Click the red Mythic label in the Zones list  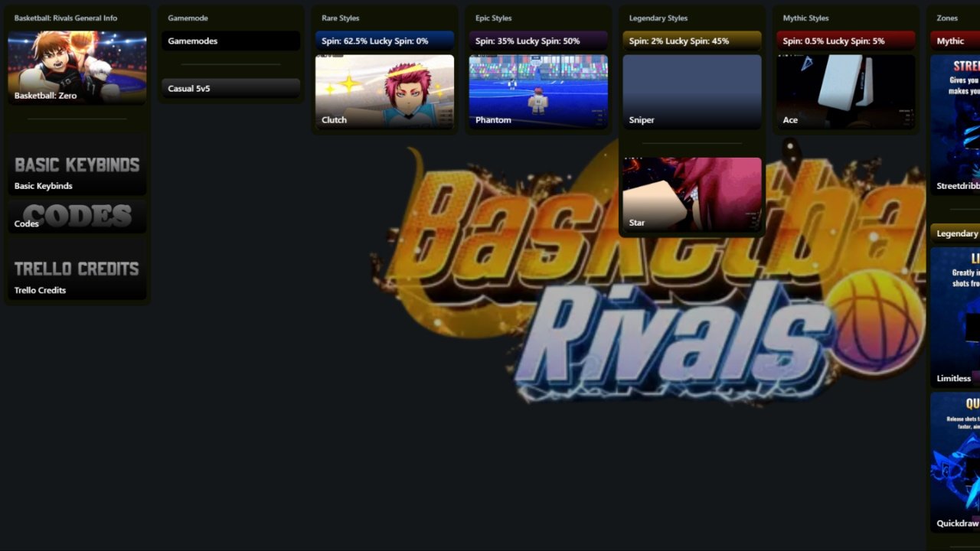click(955, 41)
